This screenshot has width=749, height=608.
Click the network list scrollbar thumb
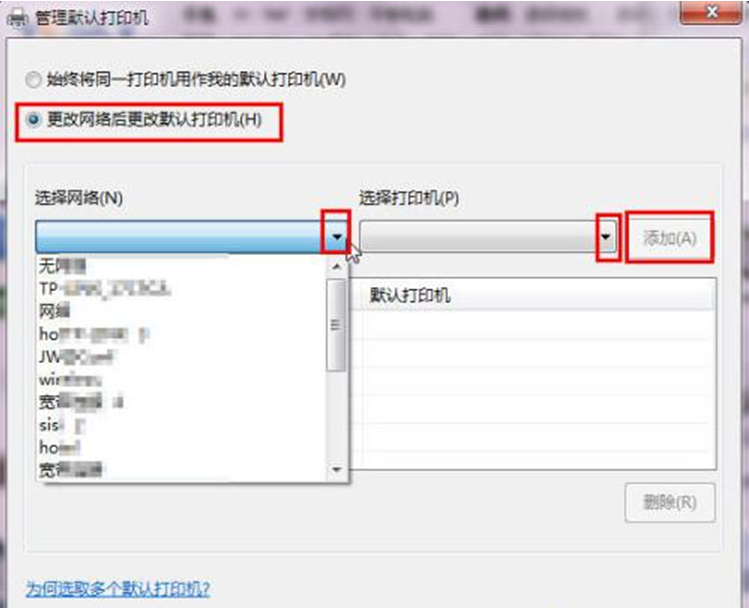[x=336, y=325]
